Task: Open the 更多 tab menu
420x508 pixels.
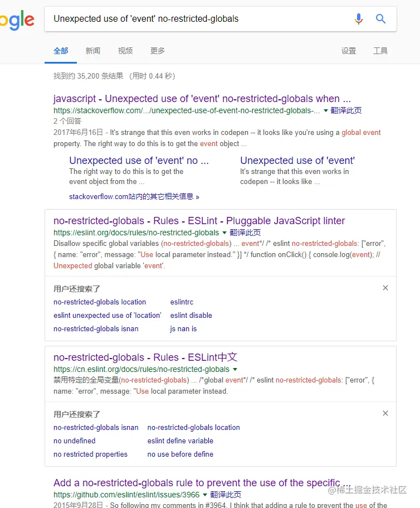Action: (158, 51)
